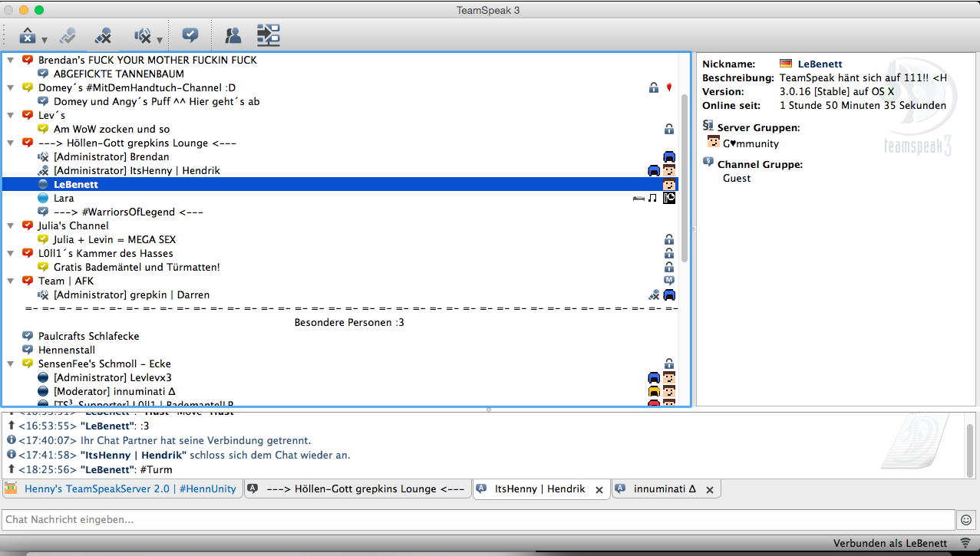Click Server Gruppen section icon

coord(708,126)
